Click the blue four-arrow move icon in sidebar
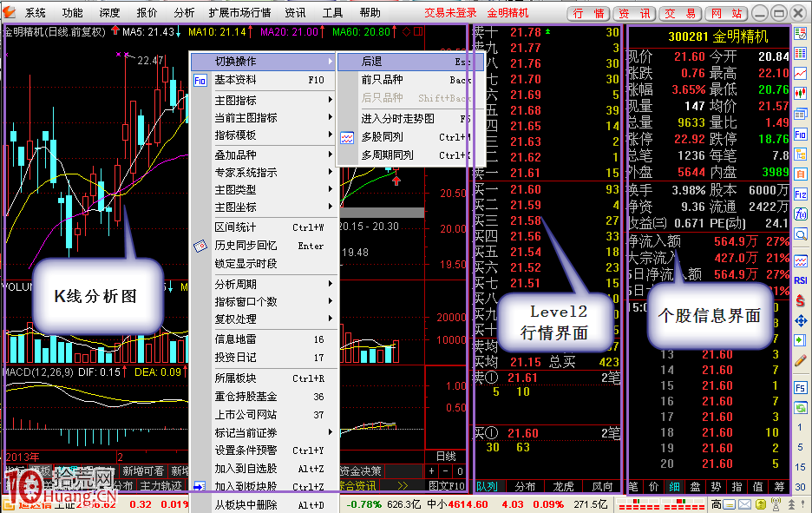The width and height of the screenshot is (812, 513). tap(801, 321)
